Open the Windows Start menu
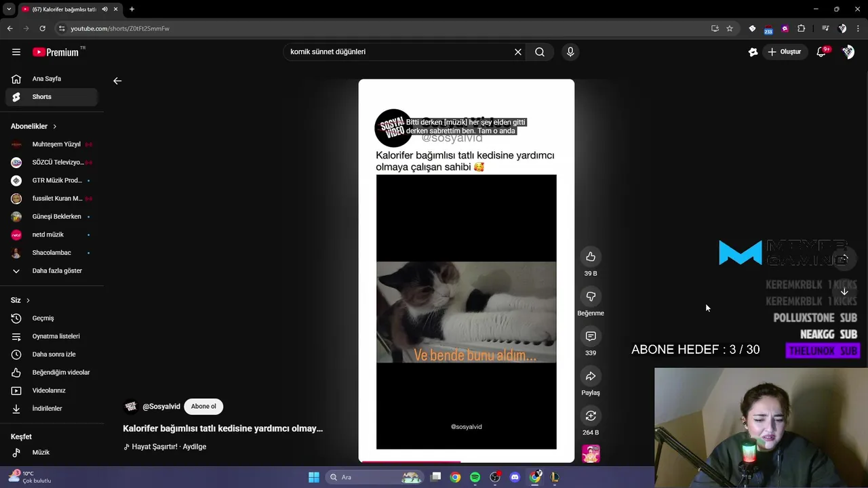Viewport: 868px width, 488px height. point(314,477)
